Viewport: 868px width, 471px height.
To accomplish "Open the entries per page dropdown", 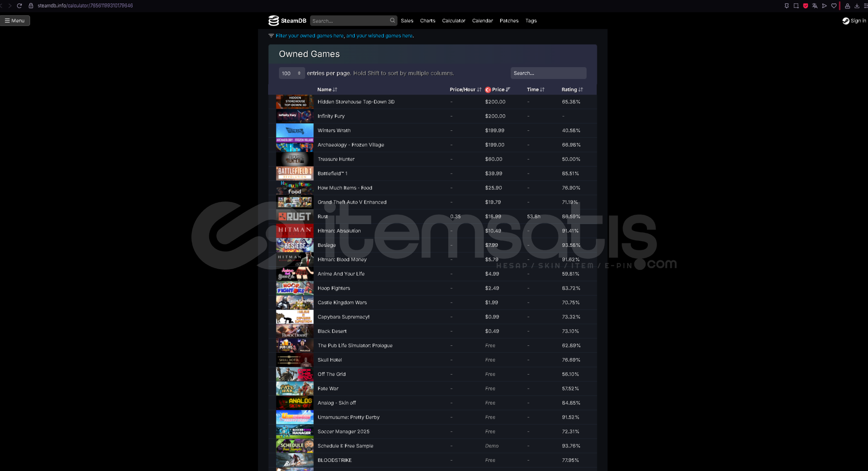I will point(291,73).
